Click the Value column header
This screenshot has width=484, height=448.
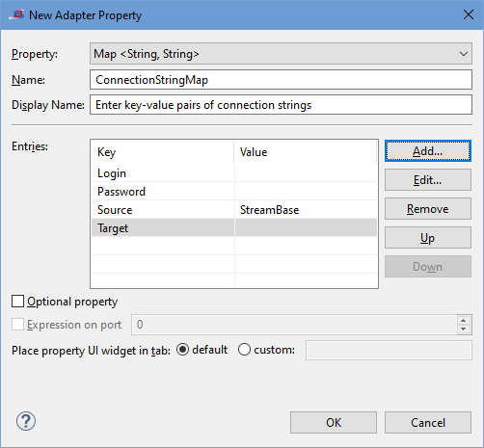click(x=305, y=152)
